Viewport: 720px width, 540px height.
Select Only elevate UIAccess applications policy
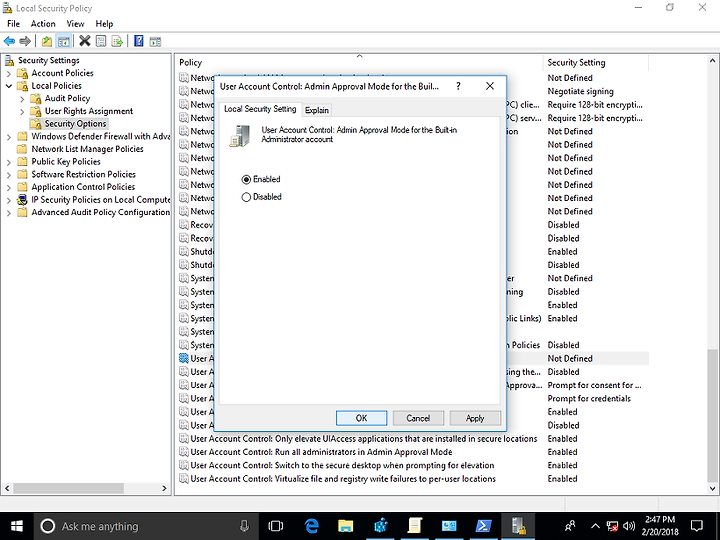[x=364, y=439]
